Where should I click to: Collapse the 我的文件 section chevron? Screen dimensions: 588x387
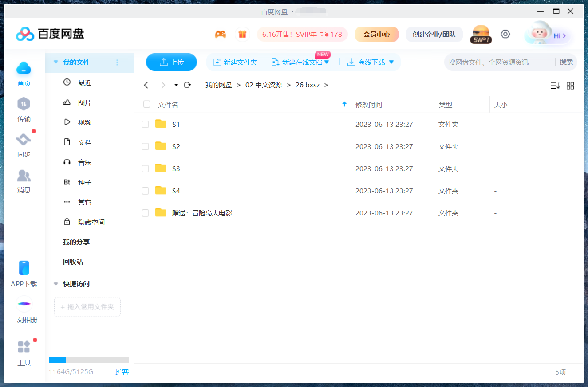click(55, 63)
